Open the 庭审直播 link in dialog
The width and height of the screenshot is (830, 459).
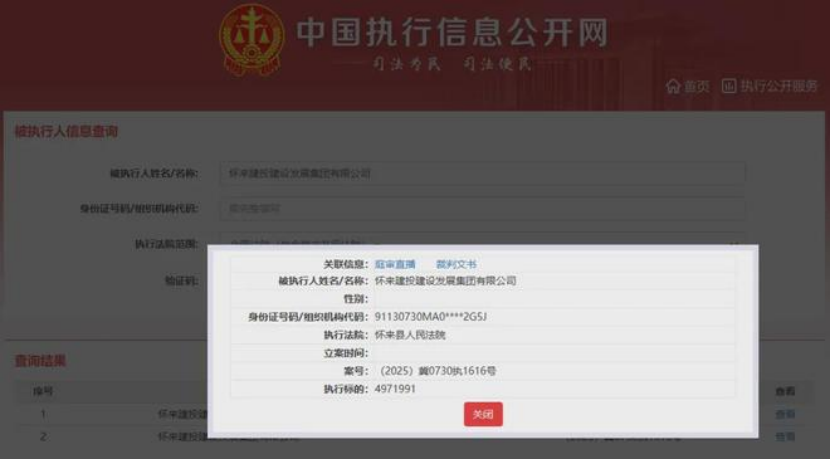pos(395,264)
